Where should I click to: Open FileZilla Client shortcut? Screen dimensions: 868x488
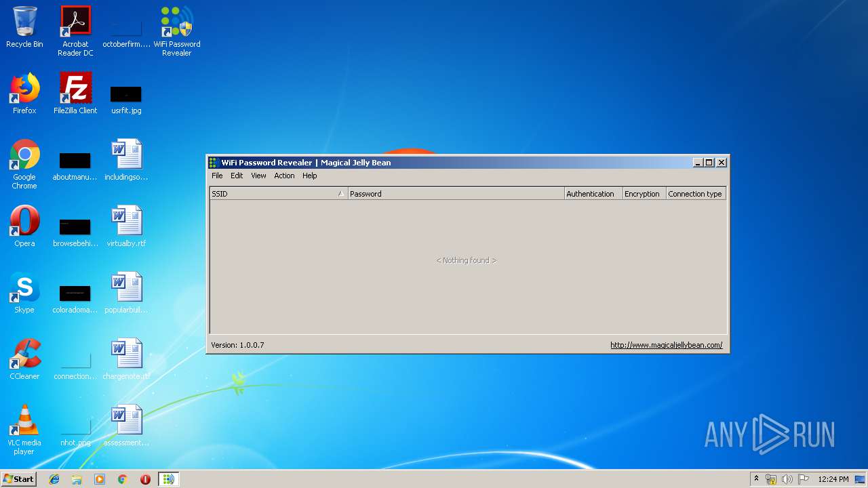coord(75,94)
